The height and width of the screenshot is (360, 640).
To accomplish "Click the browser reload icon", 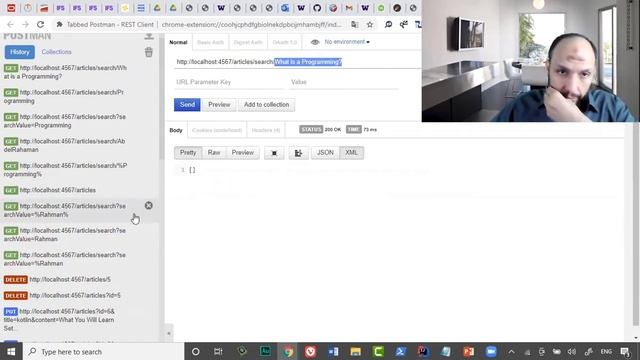I will pos(40,24).
